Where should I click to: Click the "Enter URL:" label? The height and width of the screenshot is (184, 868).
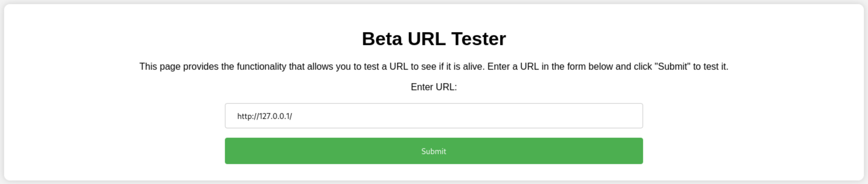[434, 87]
